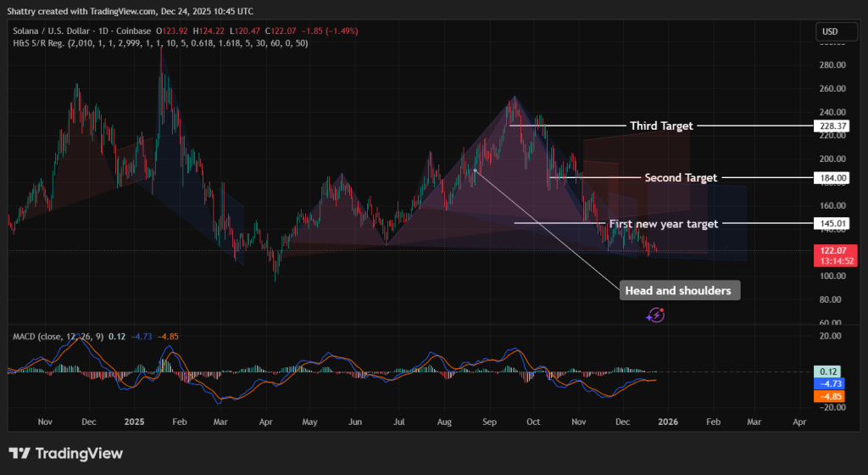Click 2025 on the time axis
This screenshot has width=868, height=475.
click(x=136, y=421)
